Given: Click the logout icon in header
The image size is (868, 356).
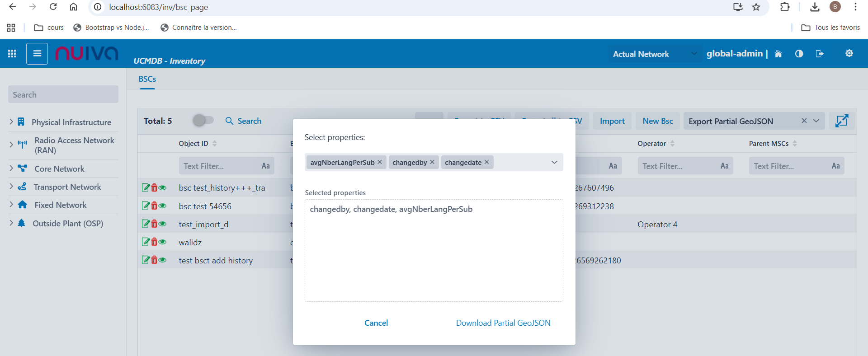Looking at the screenshot, I should click(819, 54).
